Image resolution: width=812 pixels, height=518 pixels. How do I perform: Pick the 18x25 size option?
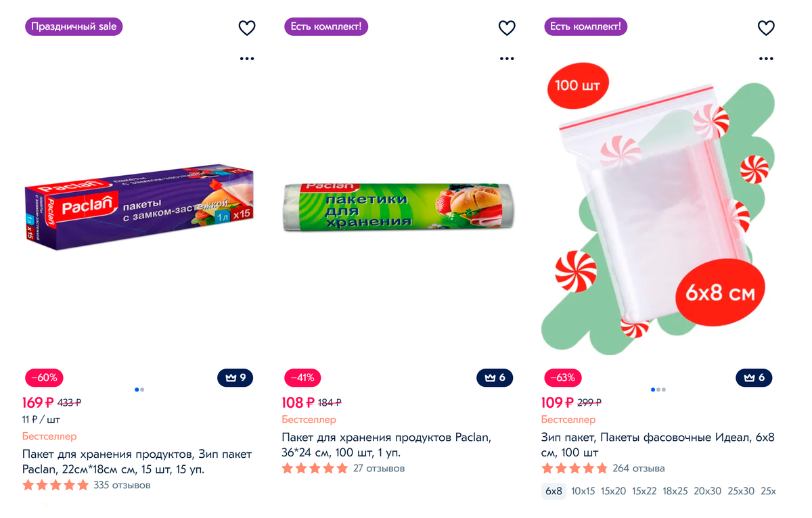pos(675,492)
